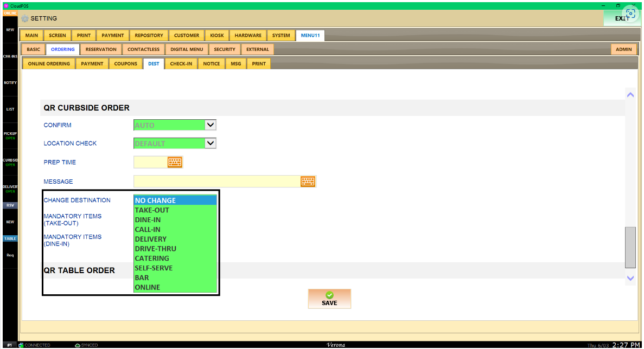Go to the Coupons sub-tab
This screenshot has width=644, height=349.
(x=125, y=64)
